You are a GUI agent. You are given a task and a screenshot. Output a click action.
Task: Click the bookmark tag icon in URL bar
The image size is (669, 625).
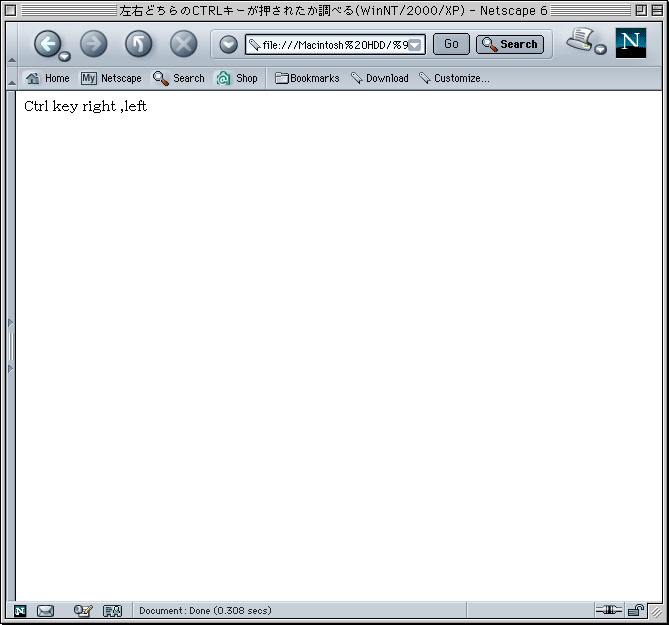254,45
